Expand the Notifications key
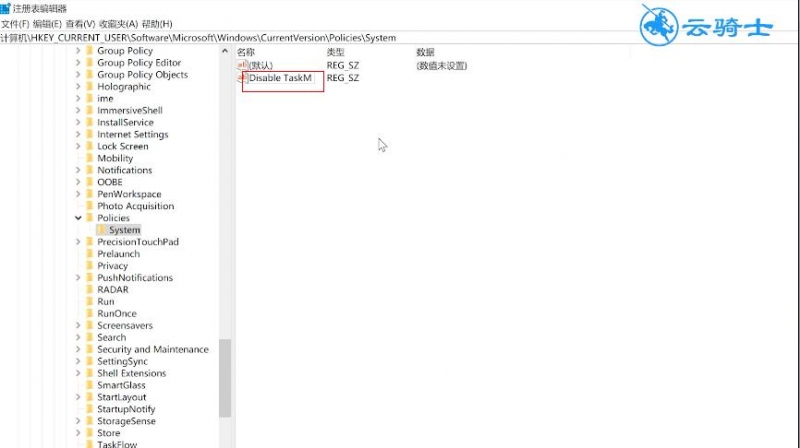This screenshot has width=800, height=448. click(78, 170)
